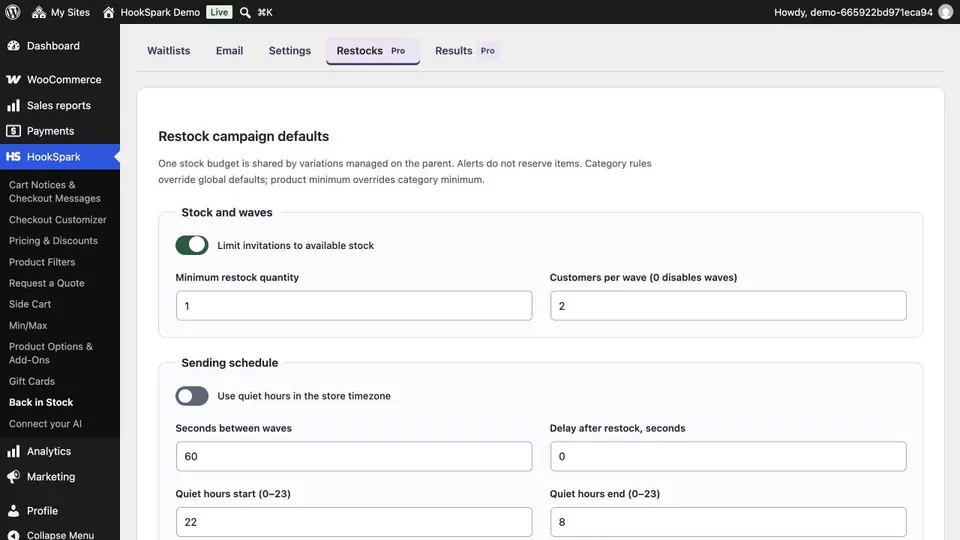
Task: Toggle Limit invitations to available stock
Action: (x=192, y=245)
